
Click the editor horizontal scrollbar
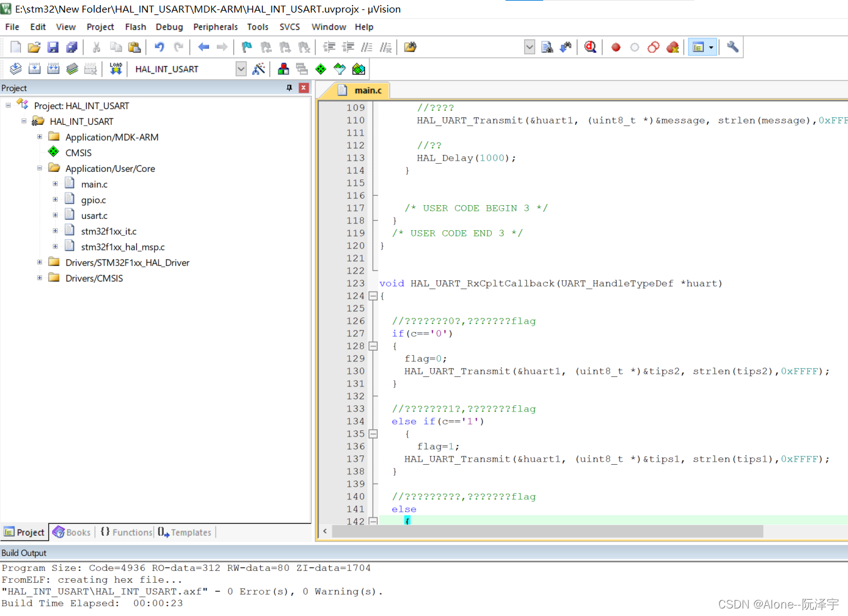(548, 531)
